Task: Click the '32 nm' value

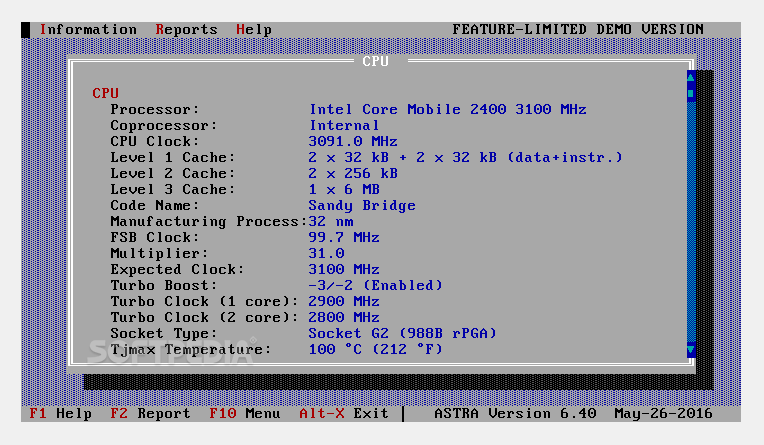Action: (331, 222)
